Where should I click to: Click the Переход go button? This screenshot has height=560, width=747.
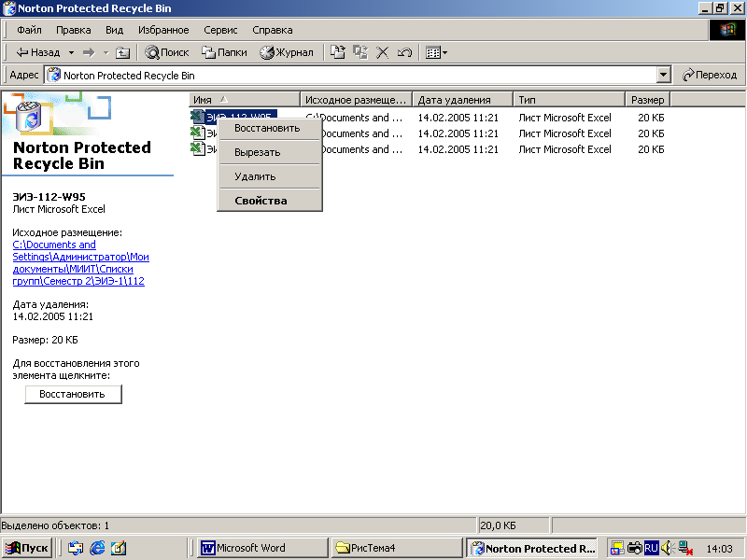[x=710, y=76]
